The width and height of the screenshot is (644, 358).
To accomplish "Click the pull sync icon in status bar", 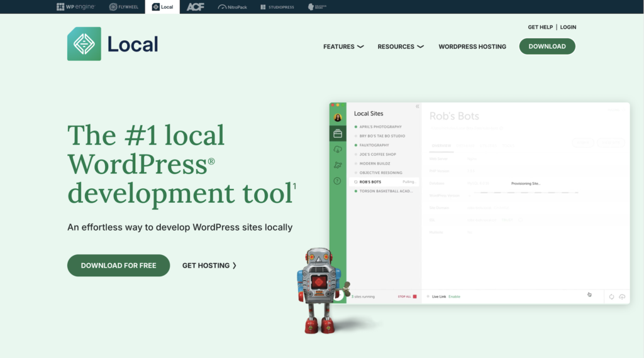I will pos(611,296).
